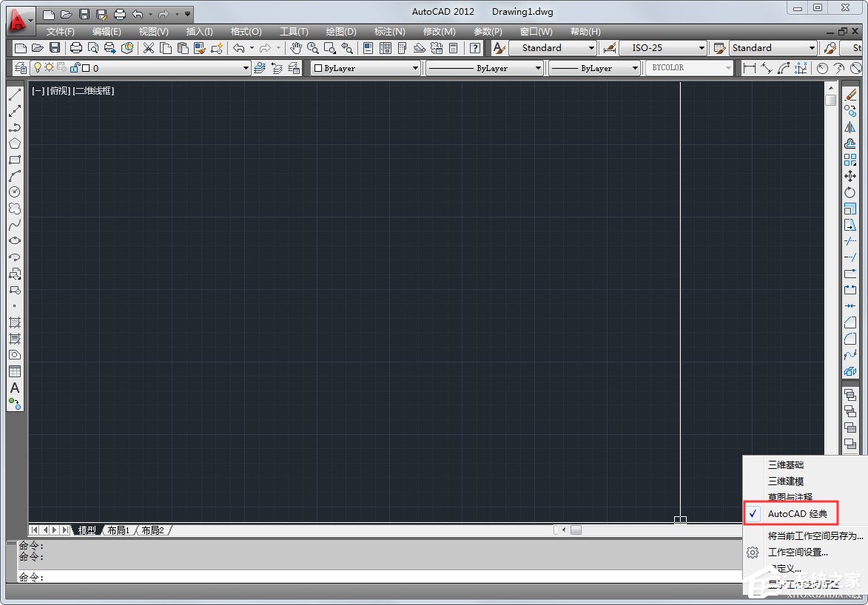
Task: Select the Spline drawing tool
Action: tap(16, 225)
